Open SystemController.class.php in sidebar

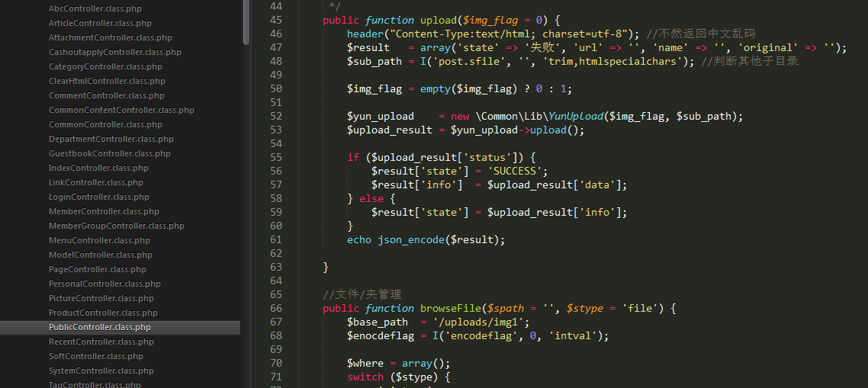tap(101, 370)
